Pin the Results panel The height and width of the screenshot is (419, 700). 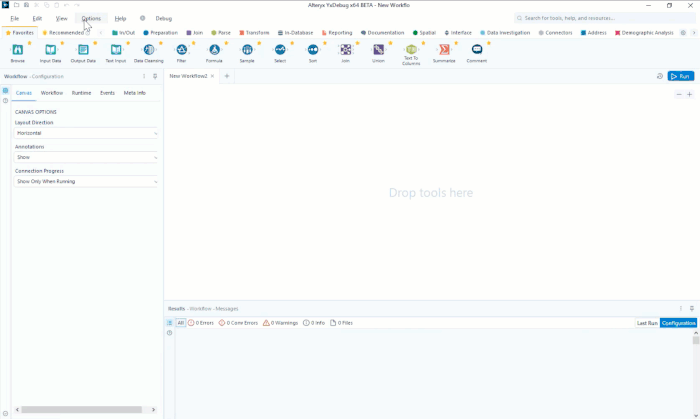click(x=692, y=308)
